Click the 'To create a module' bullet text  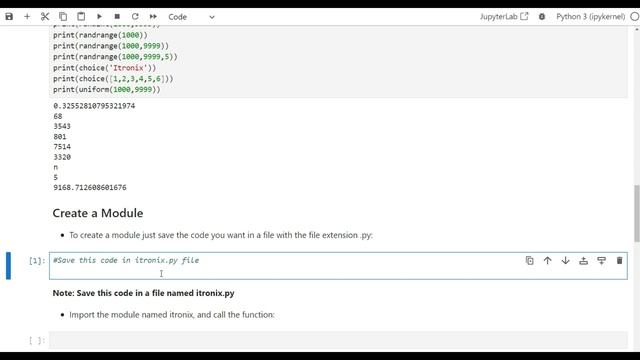pos(221,235)
